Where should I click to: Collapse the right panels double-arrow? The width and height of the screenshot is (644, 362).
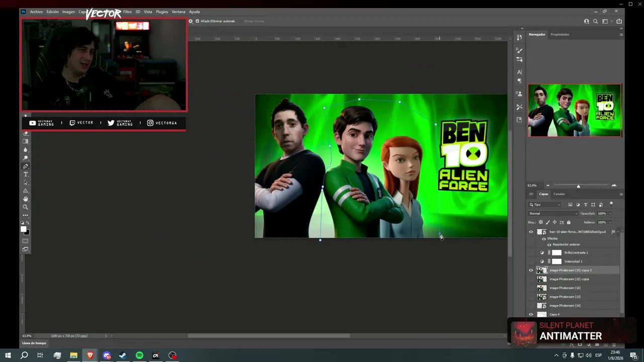pyautogui.click(x=621, y=28)
